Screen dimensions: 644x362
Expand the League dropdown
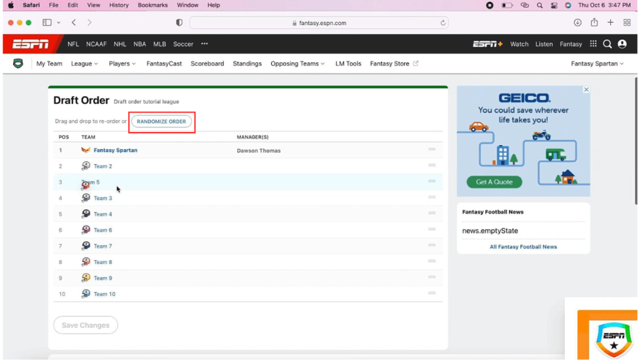pos(84,63)
